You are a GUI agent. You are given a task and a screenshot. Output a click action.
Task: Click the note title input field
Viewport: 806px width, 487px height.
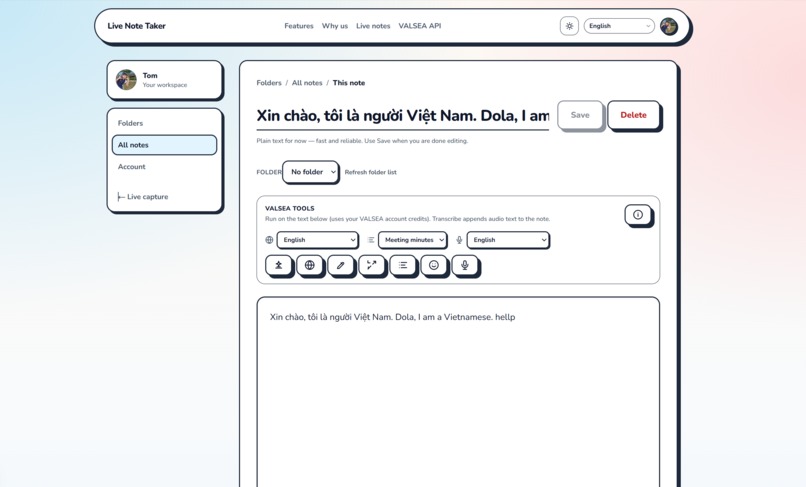tap(402, 116)
